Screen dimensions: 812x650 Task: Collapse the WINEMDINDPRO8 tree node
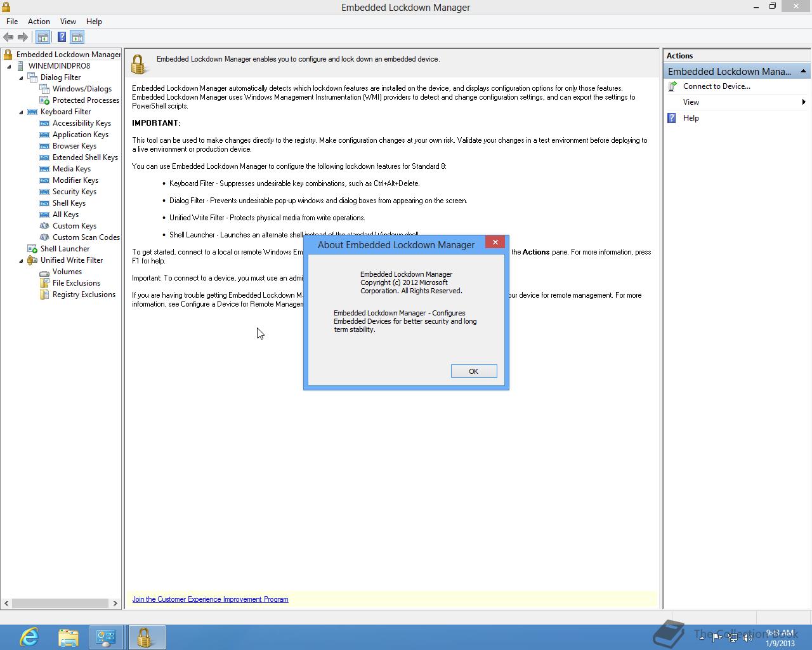[x=9, y=66]
